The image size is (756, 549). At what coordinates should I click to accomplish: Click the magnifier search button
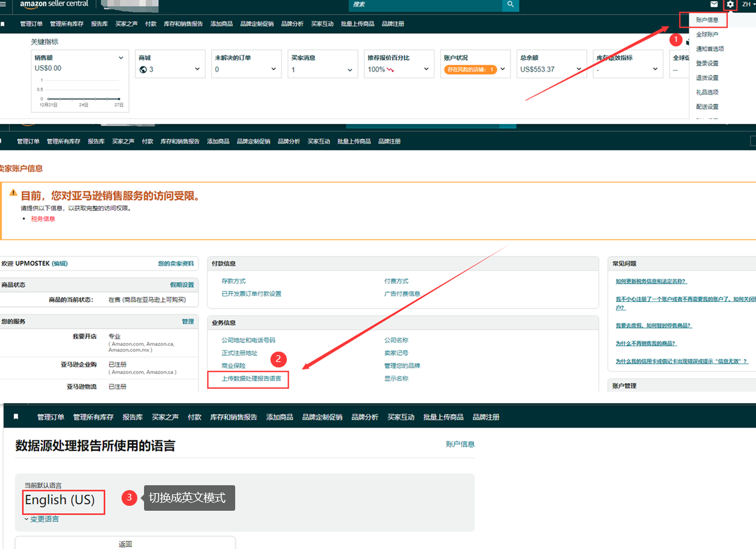coord(511,4)
